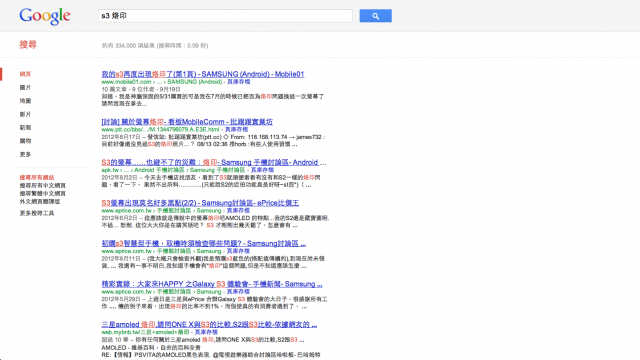Switch to 購物 (Shopping) results

click(x=25, y=141)
